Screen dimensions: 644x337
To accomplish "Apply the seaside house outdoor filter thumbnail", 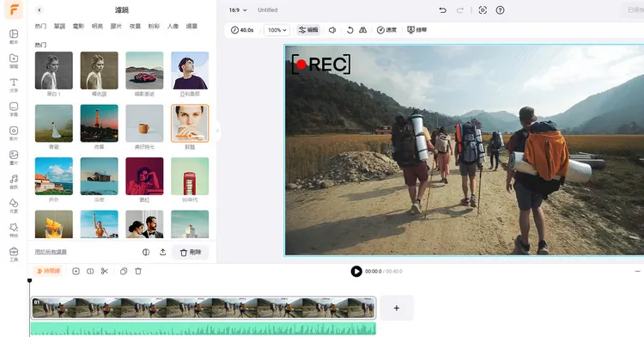I will (x=54, y=176).
